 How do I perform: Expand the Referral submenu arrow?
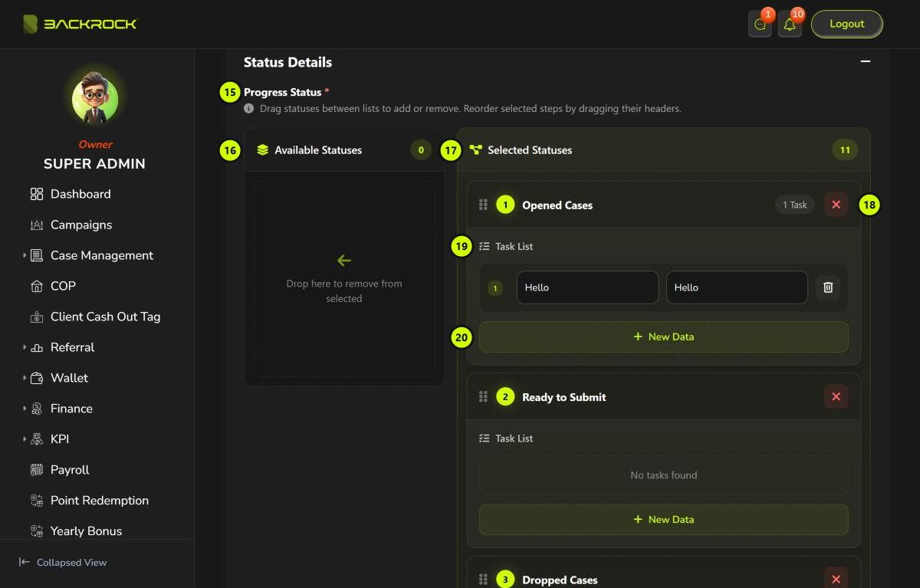click(x=25, y=347)
